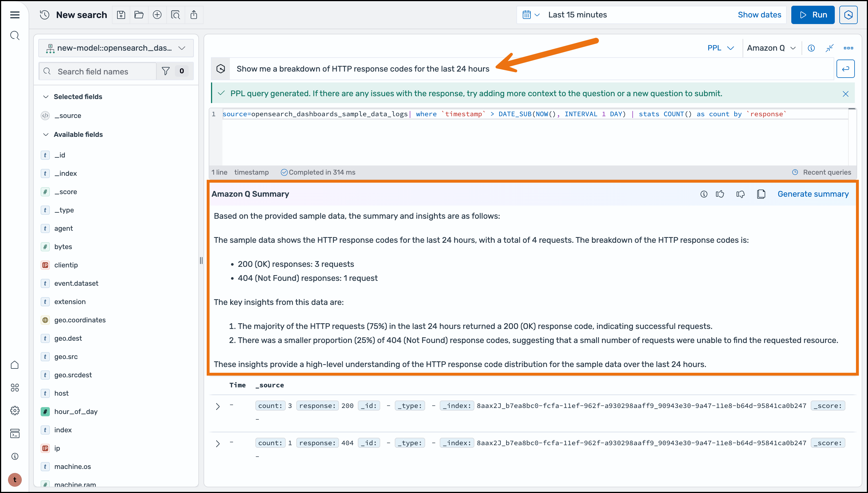868x493 pixels.
Task: Expand the response 200 result row
Action: click(218, 406)
